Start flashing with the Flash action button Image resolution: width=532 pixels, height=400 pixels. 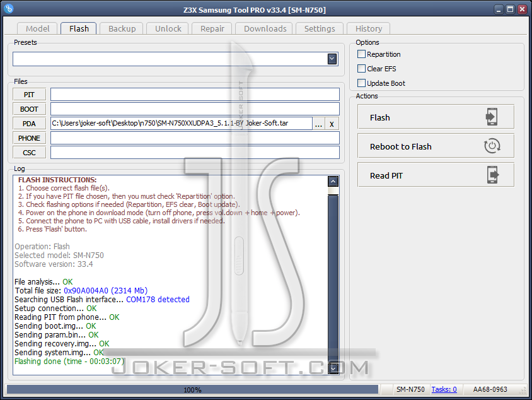click(x=436, y=117)
